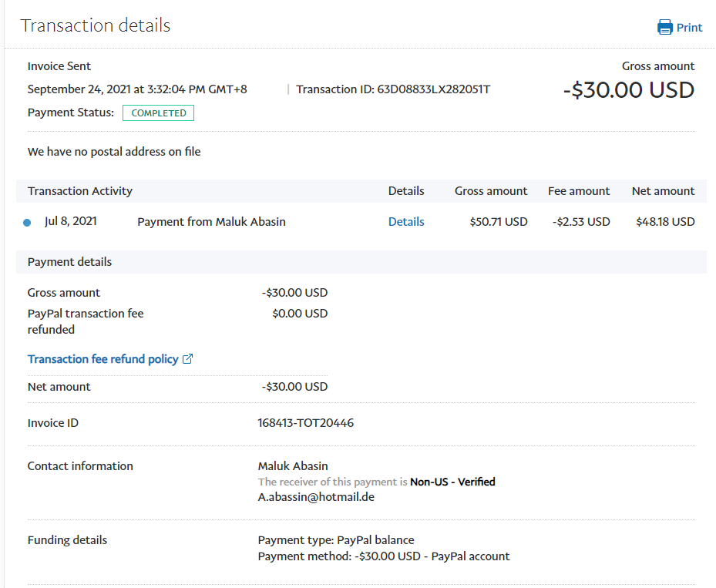Click the external link icon beside refund policy
This screenshot has width=716, height=588.
point(187,359)
